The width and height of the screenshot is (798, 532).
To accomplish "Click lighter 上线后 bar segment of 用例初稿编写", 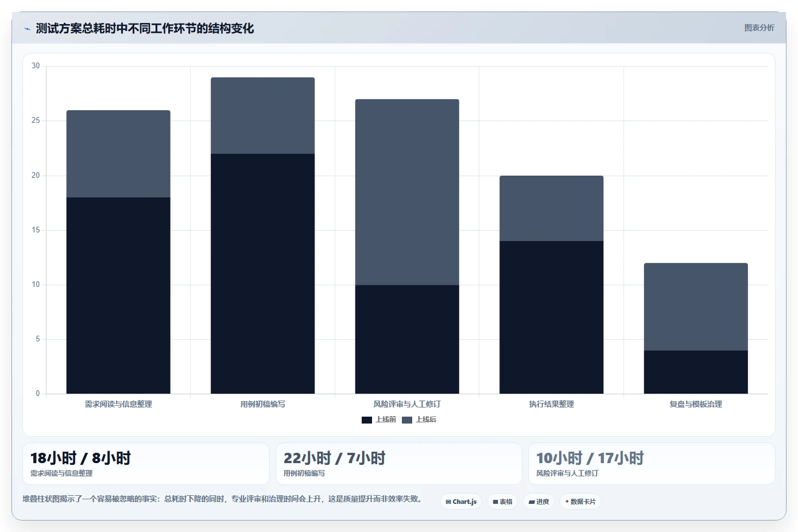I will (x=263, y=115).
